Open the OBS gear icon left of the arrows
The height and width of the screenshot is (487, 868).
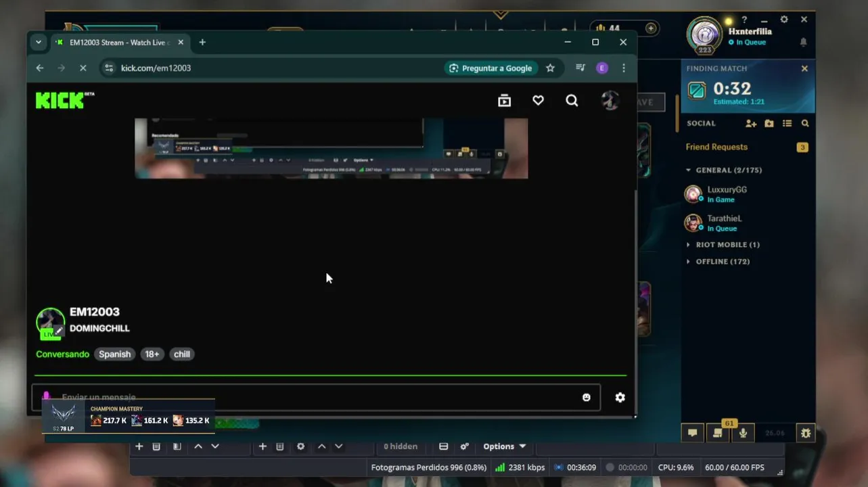tap(300, 446)
